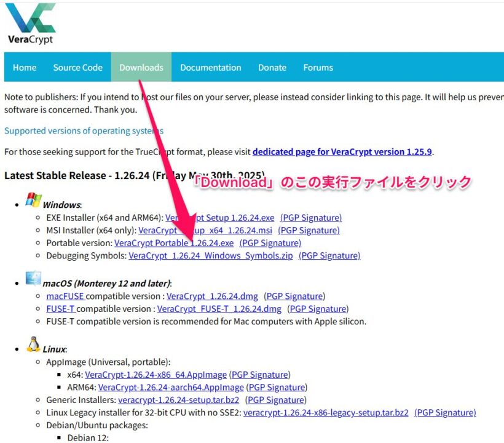Open PGP Signature for Linux Legacy installer
Image resolution: width=504 pixels, height=443 pixels.
tap(445, 412)
